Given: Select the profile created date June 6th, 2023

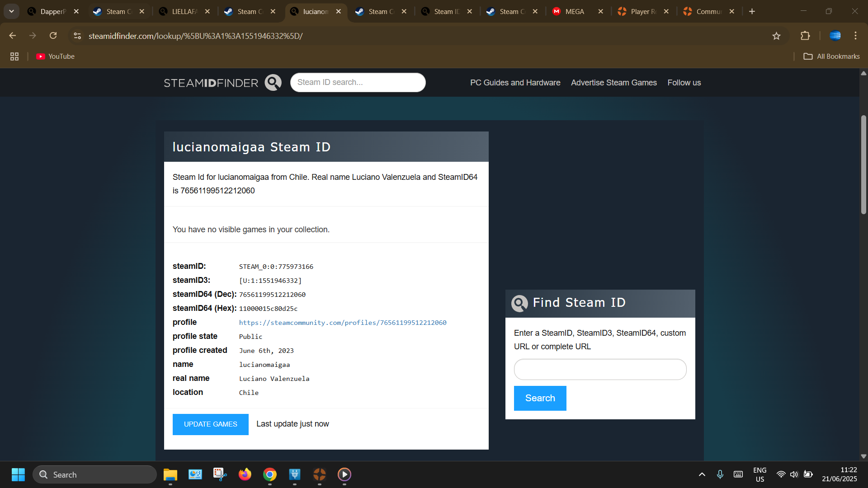Looking at the screenshot, I should point(266,351).
